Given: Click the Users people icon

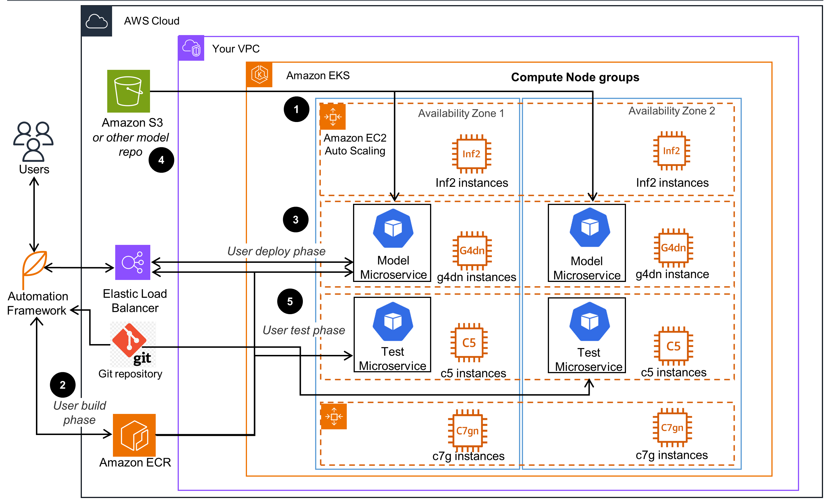Looking at the screenshot, I should tap(33, 141).
